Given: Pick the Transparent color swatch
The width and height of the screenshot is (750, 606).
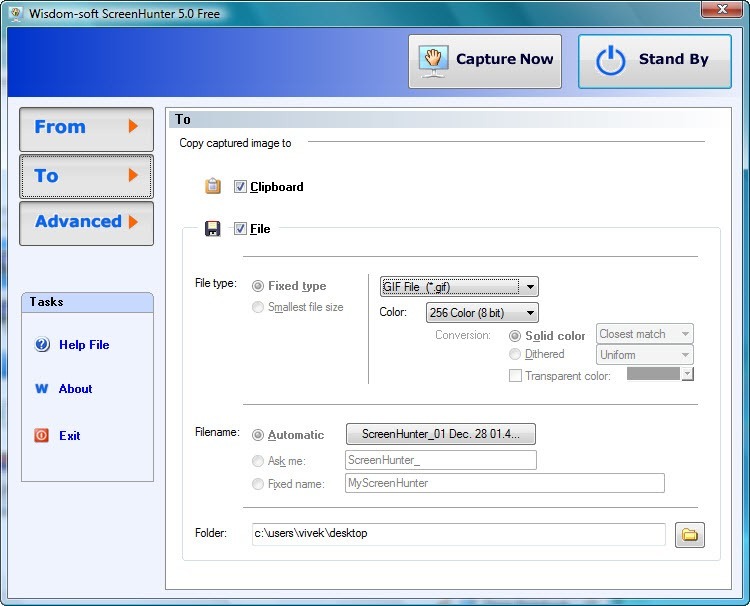Looking at the screenshot, I should pos(659,374).
